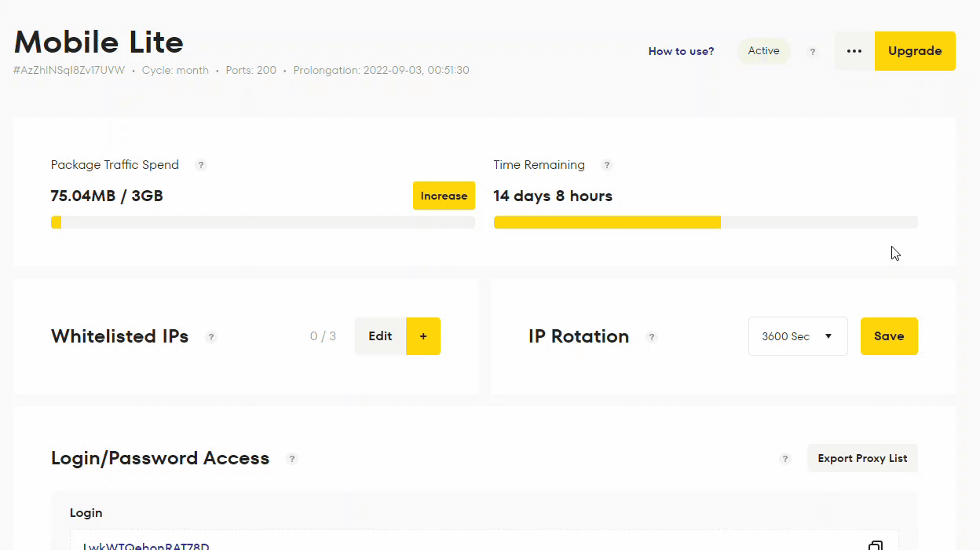
Task: Add a whitelisted IP via plus button
Action: click(423, 335)
